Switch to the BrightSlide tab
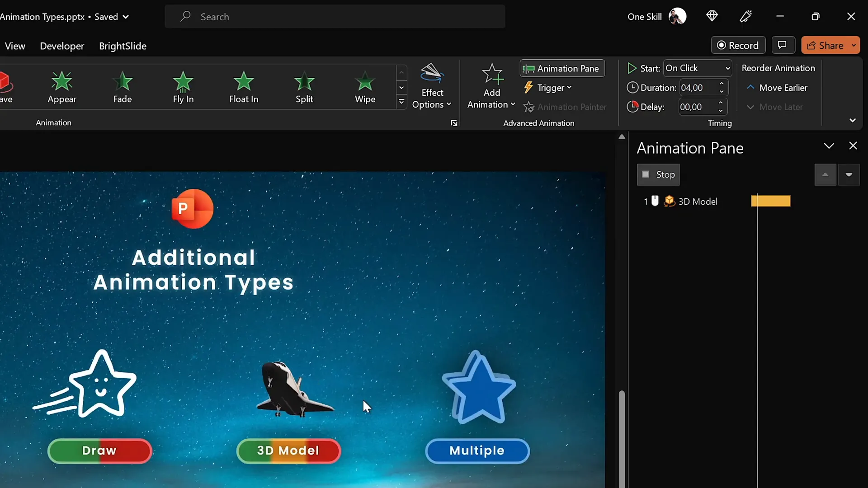868x488 pixels. click(123, 46)
